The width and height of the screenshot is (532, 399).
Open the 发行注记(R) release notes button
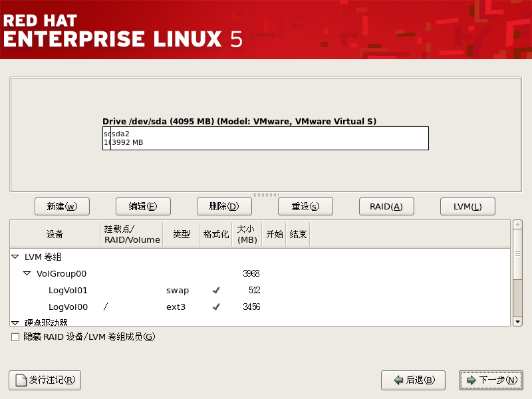(45, 380)
